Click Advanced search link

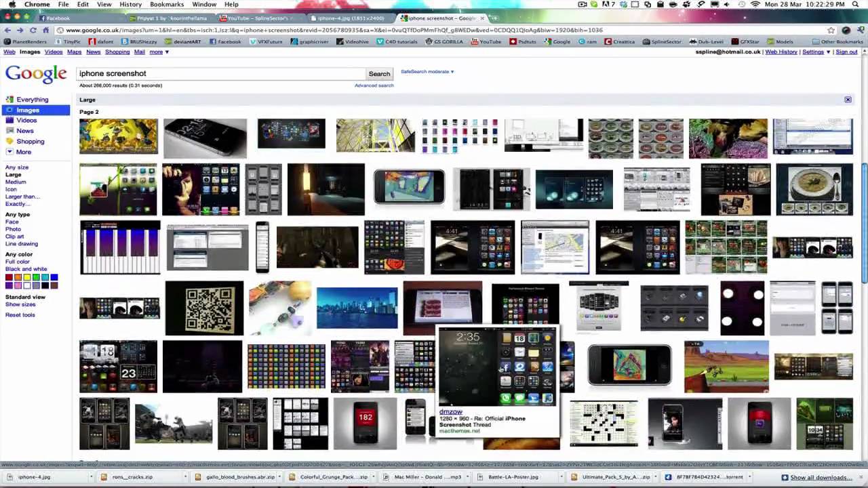point(374,85)
